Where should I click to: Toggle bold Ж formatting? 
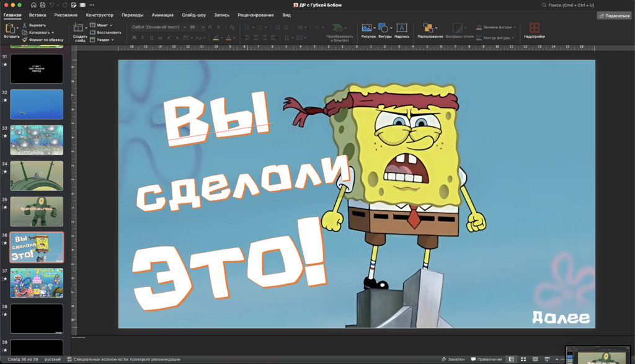coord(134,38)
